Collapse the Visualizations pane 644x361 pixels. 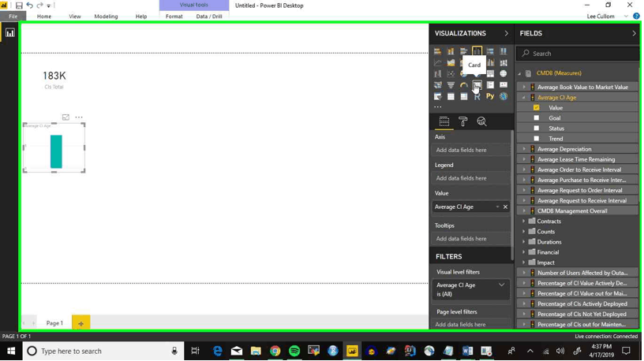tap(506, 33)
